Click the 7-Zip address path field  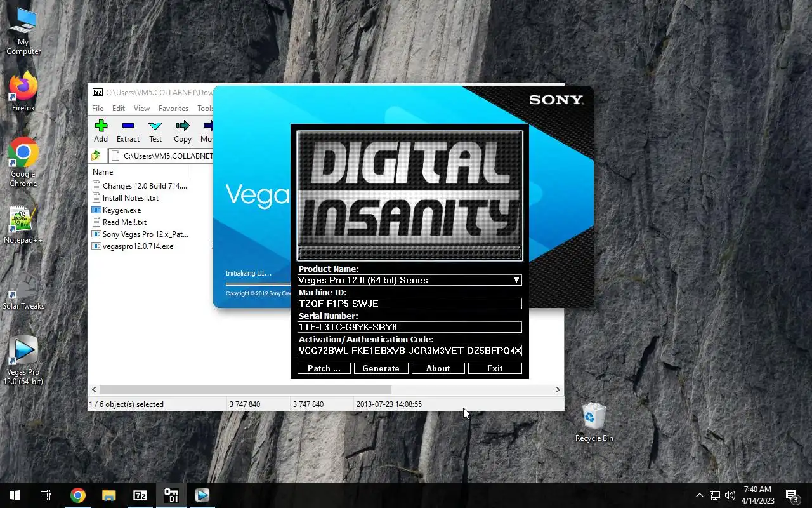pos(161,156)
